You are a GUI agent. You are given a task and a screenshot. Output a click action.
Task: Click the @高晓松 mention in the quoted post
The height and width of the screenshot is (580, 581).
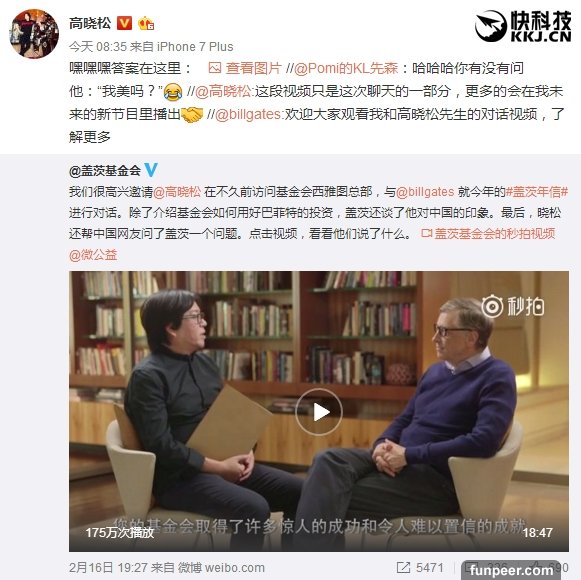(177, 192)
